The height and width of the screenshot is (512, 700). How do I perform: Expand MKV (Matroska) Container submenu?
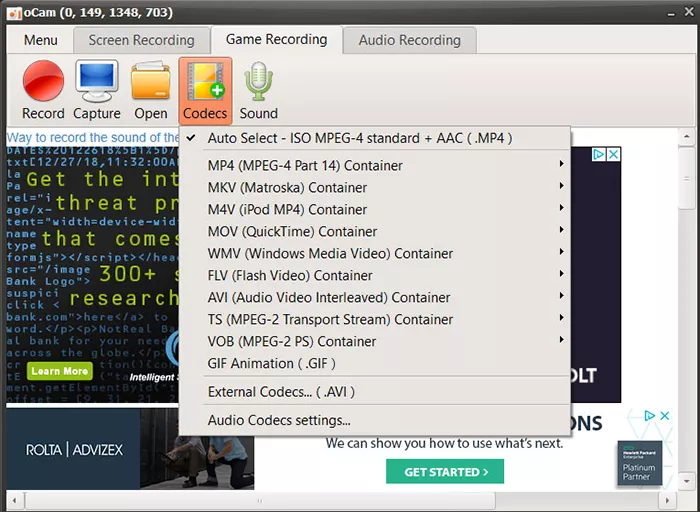(375, 187)
